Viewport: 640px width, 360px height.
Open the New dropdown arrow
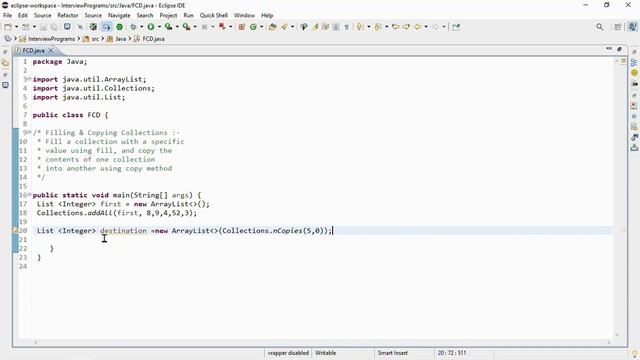[16, 27]
